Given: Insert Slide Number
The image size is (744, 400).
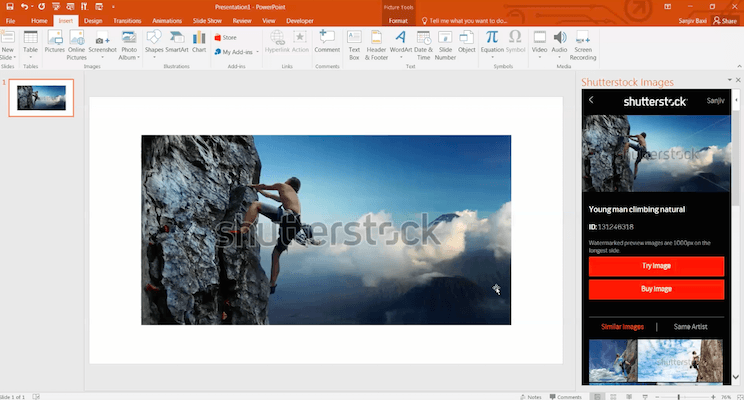Looking at the screenshot, I should tap(445, 45).
